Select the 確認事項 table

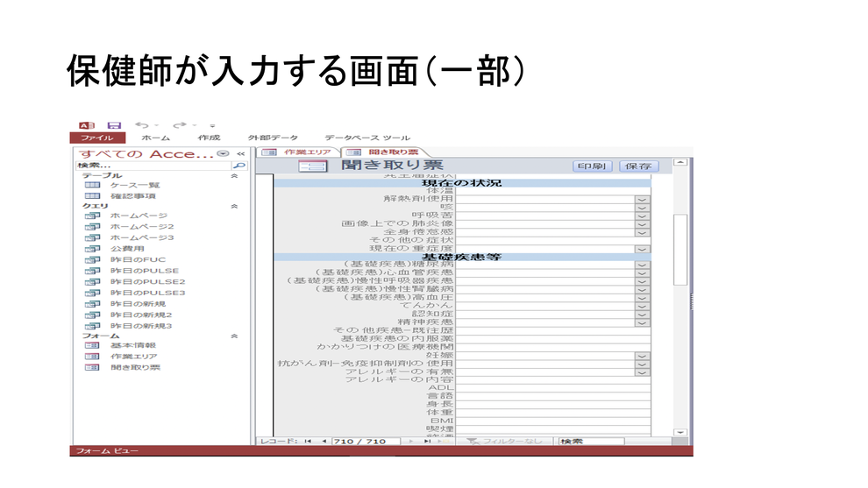point(133,196)
